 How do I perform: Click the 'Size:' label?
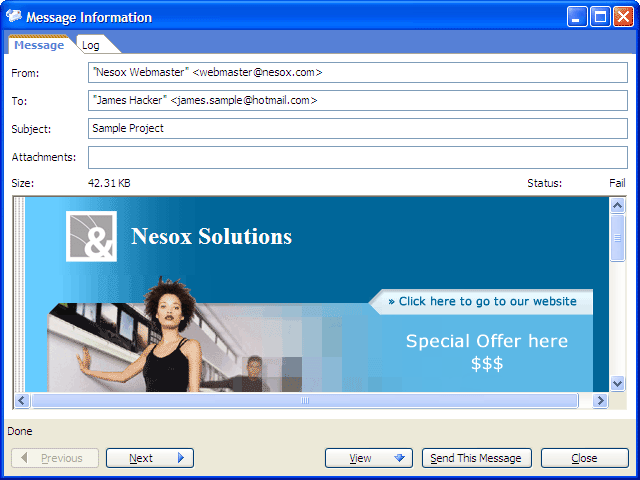pos(23,183)
